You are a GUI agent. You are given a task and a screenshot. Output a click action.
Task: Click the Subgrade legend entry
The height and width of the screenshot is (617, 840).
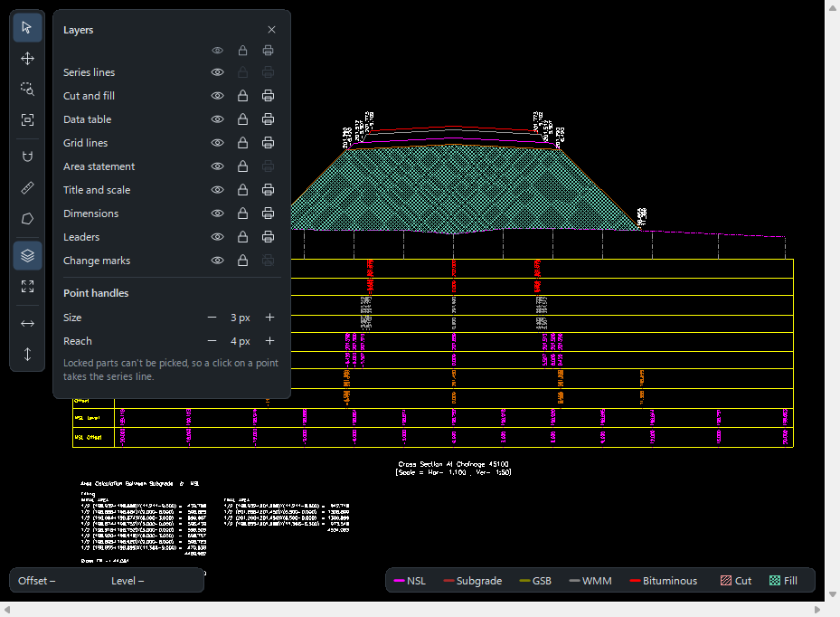(473, 581)
